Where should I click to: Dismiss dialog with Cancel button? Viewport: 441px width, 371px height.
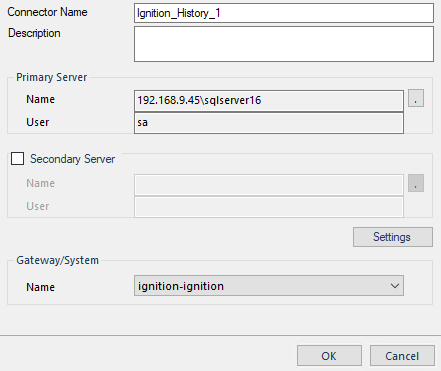click(x=402, y=356)
